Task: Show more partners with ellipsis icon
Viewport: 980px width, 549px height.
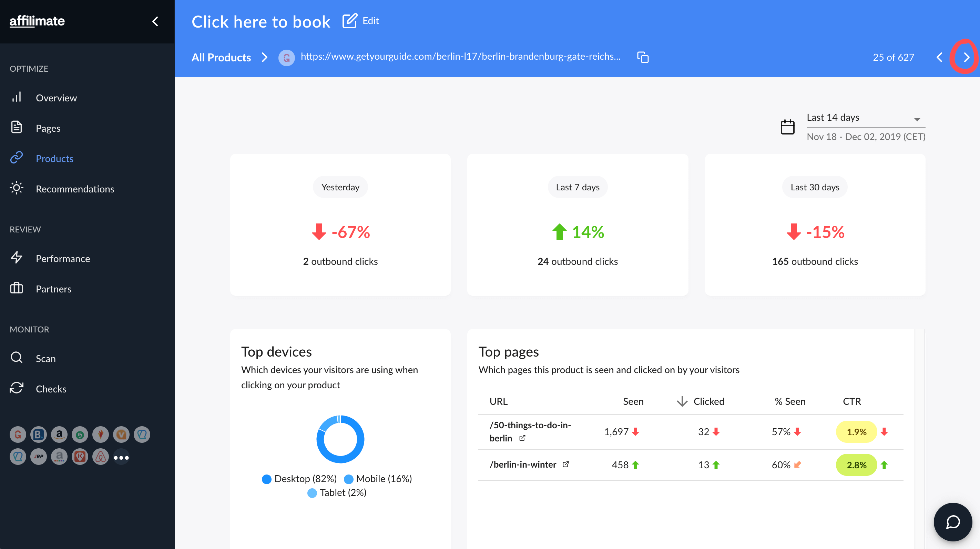Action: pyautogui.click(x=121, y=457)
